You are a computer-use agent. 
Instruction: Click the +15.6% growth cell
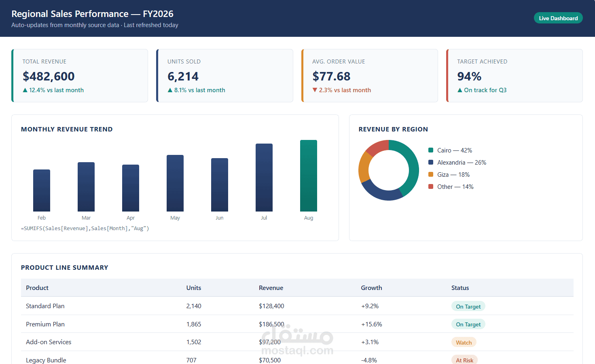[371, 324]
